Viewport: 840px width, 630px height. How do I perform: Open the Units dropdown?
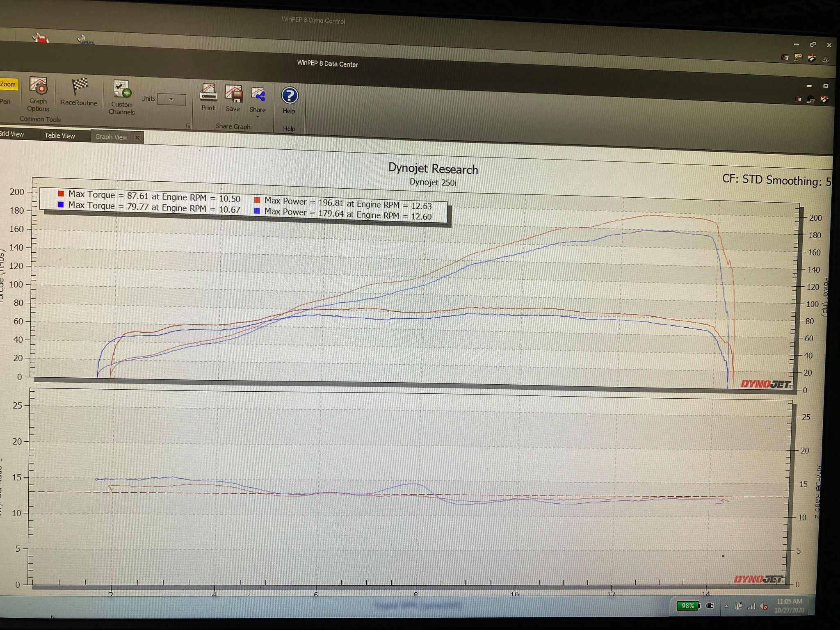pyautogui.click(x=171, y=99)
